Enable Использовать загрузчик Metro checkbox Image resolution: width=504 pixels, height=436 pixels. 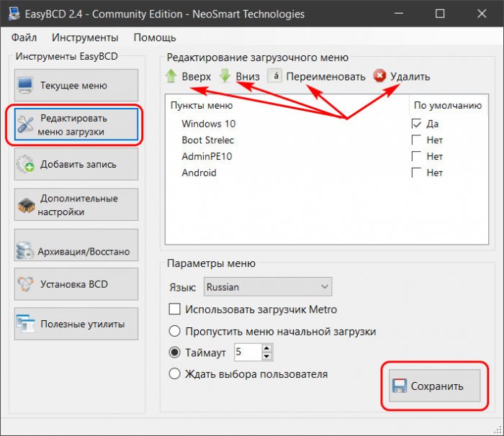pos(174,309)
